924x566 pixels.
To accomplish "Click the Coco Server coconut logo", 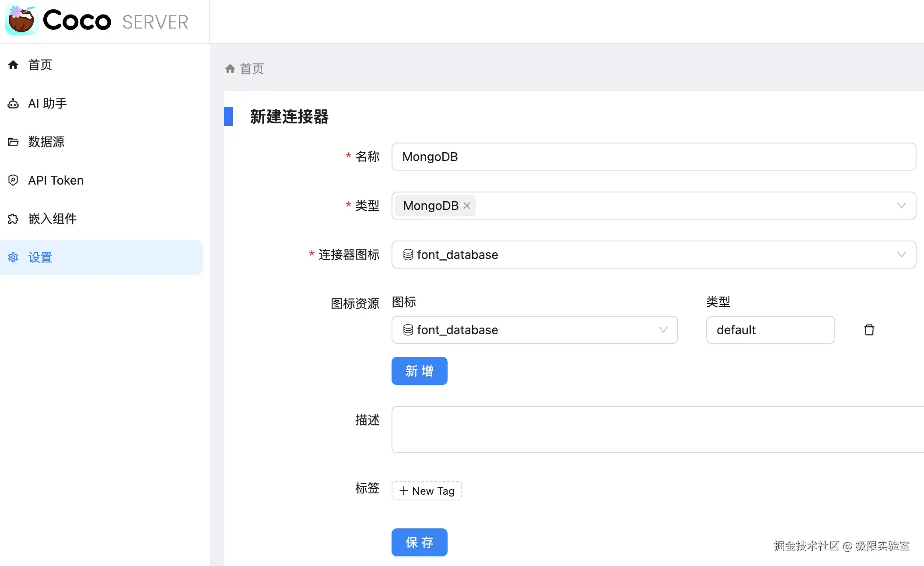I will (x=21, y=20).
